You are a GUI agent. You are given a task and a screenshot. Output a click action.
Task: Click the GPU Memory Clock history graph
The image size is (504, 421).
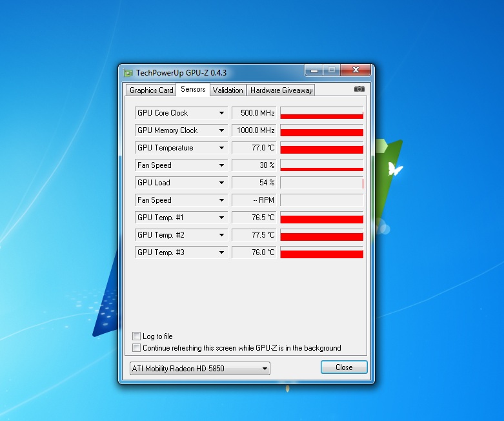pyautogui.click(x=322, y=130)
